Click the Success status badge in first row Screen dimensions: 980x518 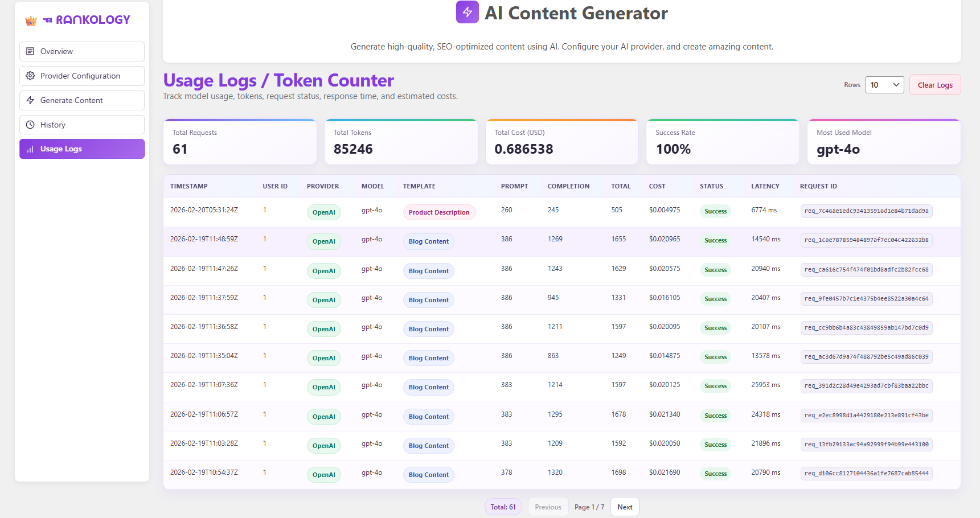(715, 211)
